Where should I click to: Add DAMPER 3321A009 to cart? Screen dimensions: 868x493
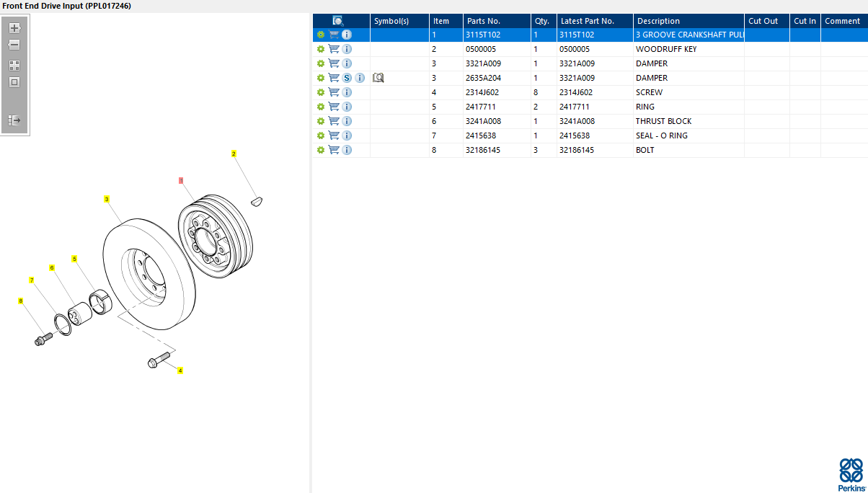[334, 63]
